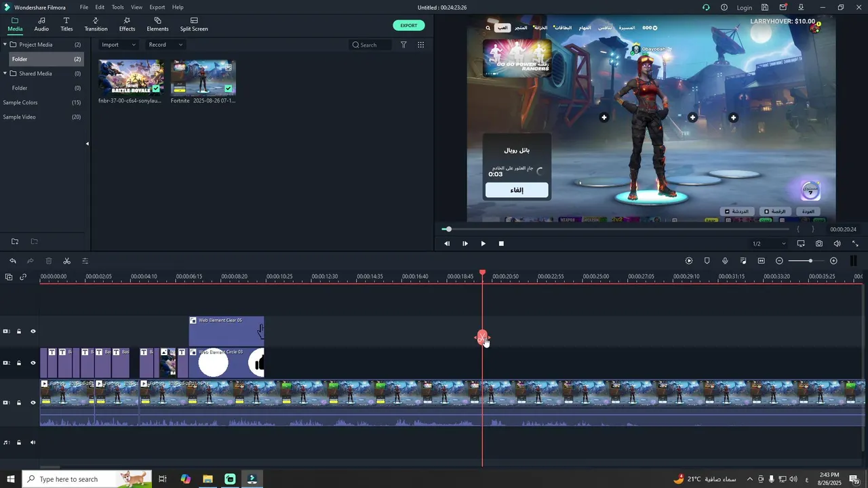
Task: Open preview display settings monitor icon
Action: click(x=801, y=243)
